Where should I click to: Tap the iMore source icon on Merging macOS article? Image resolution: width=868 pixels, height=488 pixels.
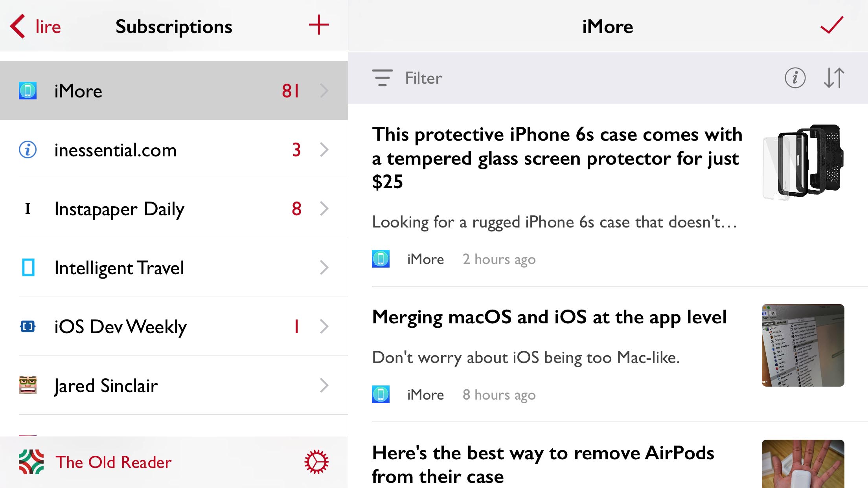381,394
